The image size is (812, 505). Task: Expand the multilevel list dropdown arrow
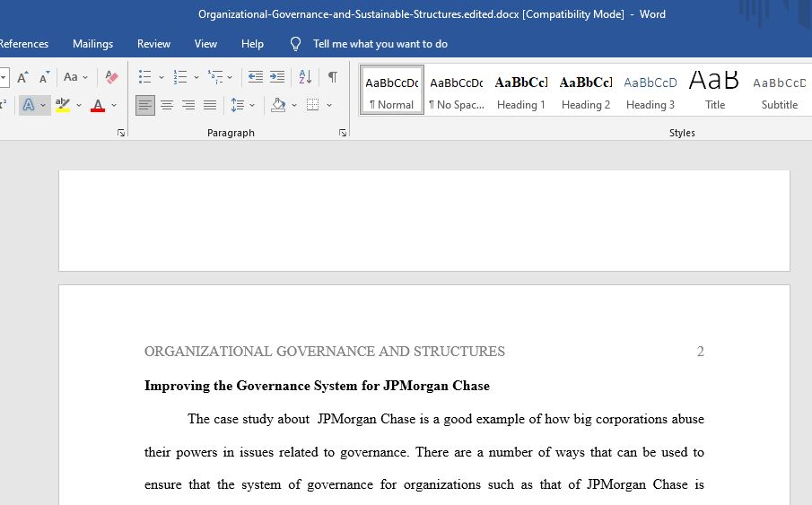pos(230,78)
